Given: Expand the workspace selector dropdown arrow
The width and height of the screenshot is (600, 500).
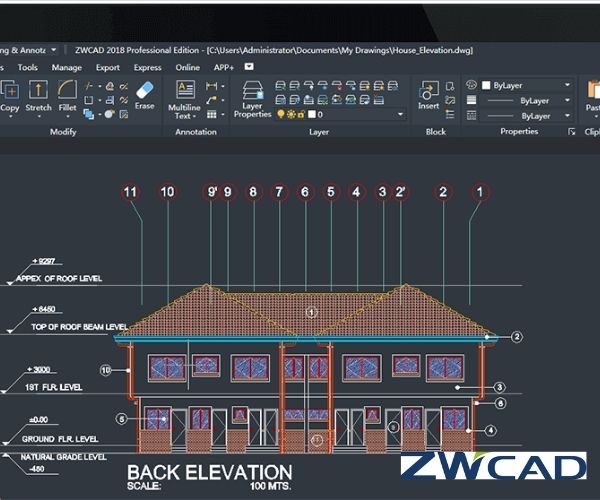Looking at the screenshot, I should coord(54,50).
